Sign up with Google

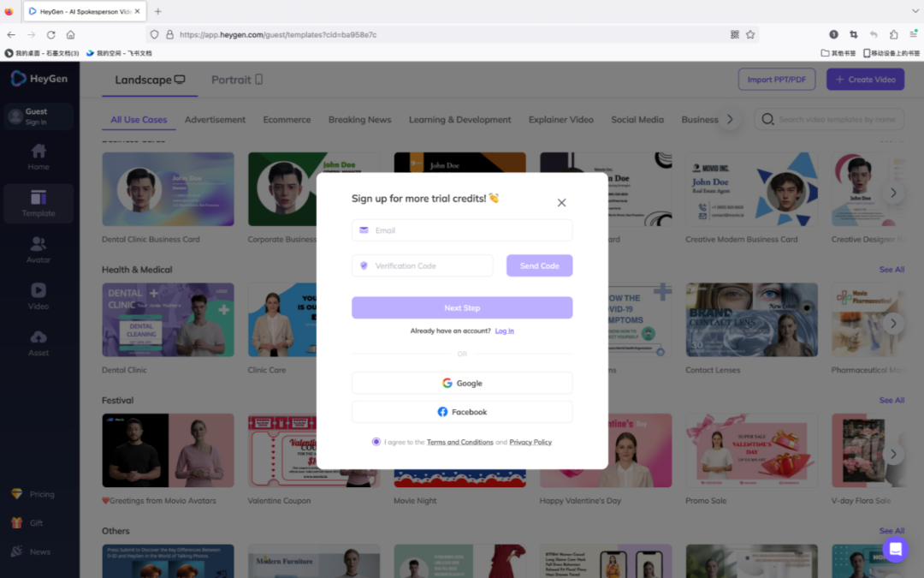pyautogui.click(x=462, y=383)
